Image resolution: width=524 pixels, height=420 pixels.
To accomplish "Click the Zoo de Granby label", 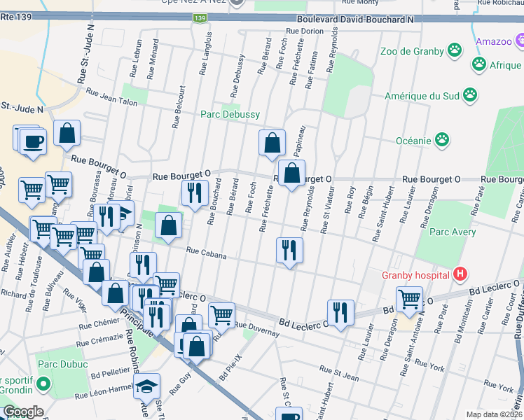I will (412, 51).
